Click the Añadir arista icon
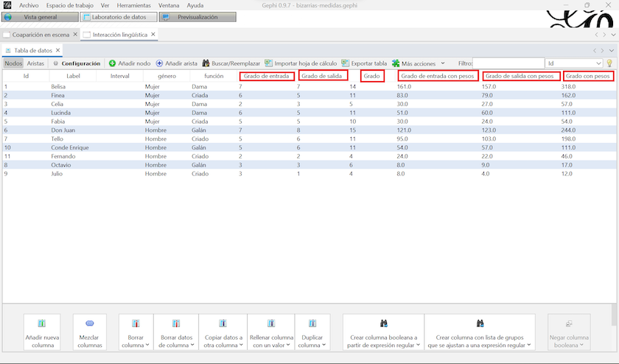The height and width of the screenshot is (364, 619). pyautogui.click(x=160, y=63)
